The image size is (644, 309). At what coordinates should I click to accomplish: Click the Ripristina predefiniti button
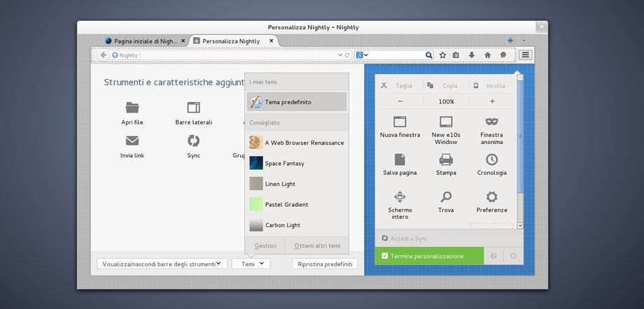tap(325, 264)
